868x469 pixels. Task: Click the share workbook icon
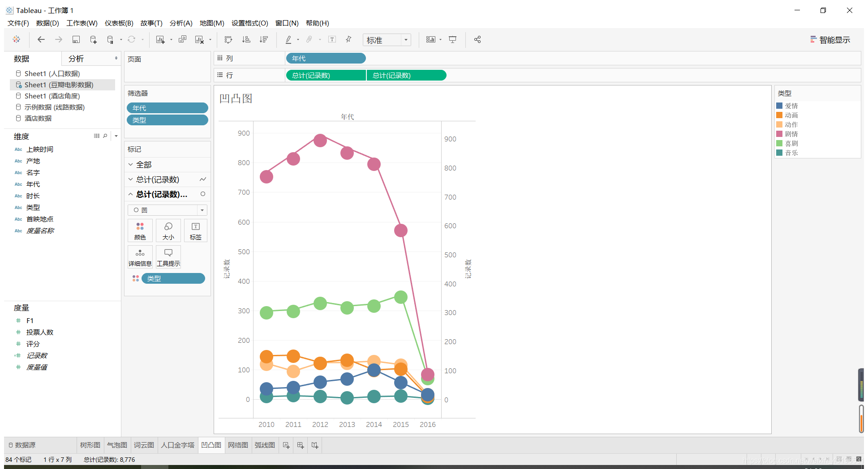coord(477,39)
